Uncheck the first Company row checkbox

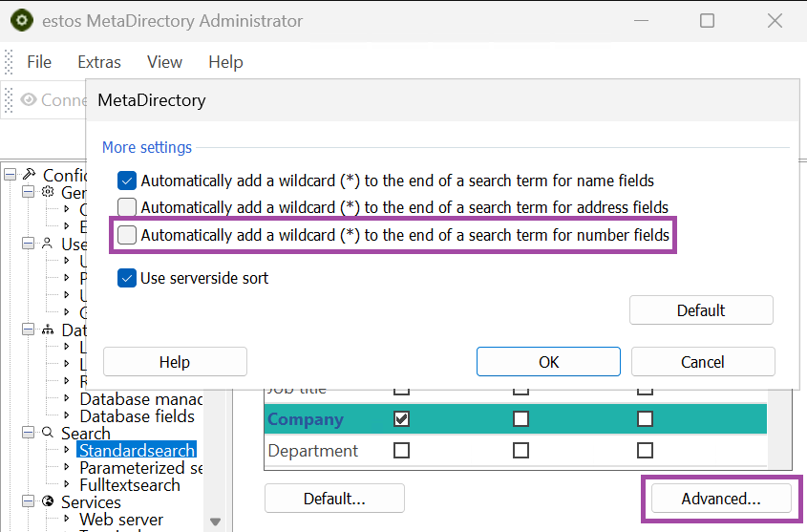[x=401, y=418]
